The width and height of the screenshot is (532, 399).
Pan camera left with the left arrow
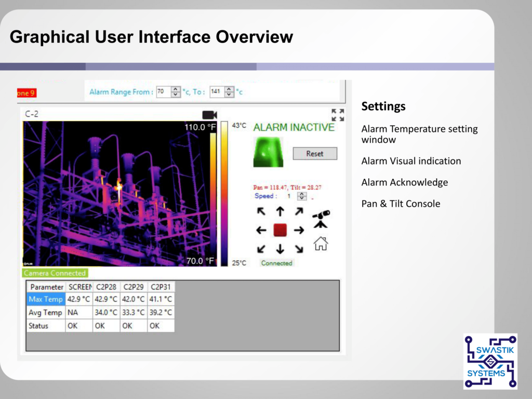(261, 230)
